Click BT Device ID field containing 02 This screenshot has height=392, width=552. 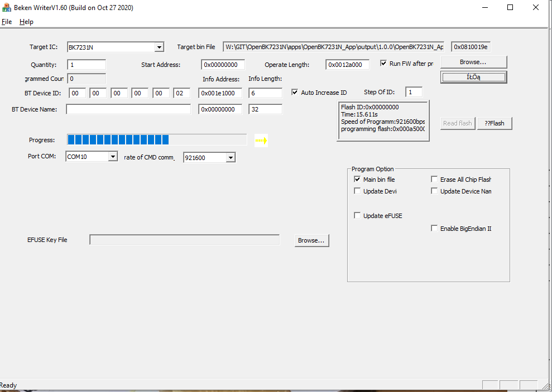[x=181, y=93]
